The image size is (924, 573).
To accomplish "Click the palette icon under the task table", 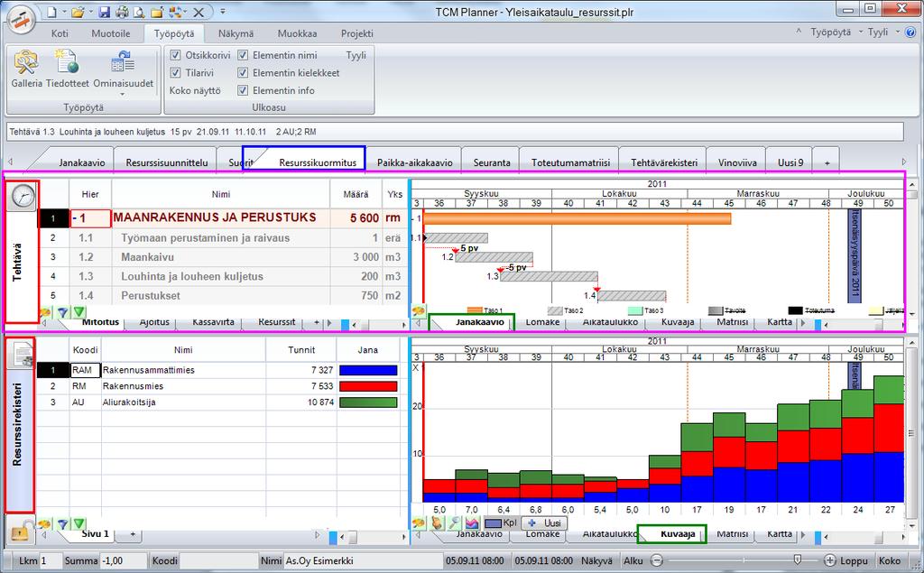I will pos(45,312).
